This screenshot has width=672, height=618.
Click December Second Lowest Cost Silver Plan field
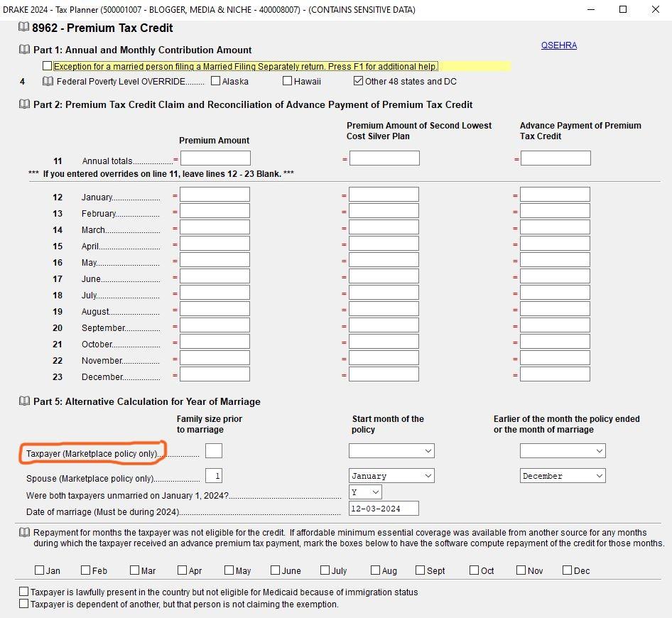click(x=384, y=374)
